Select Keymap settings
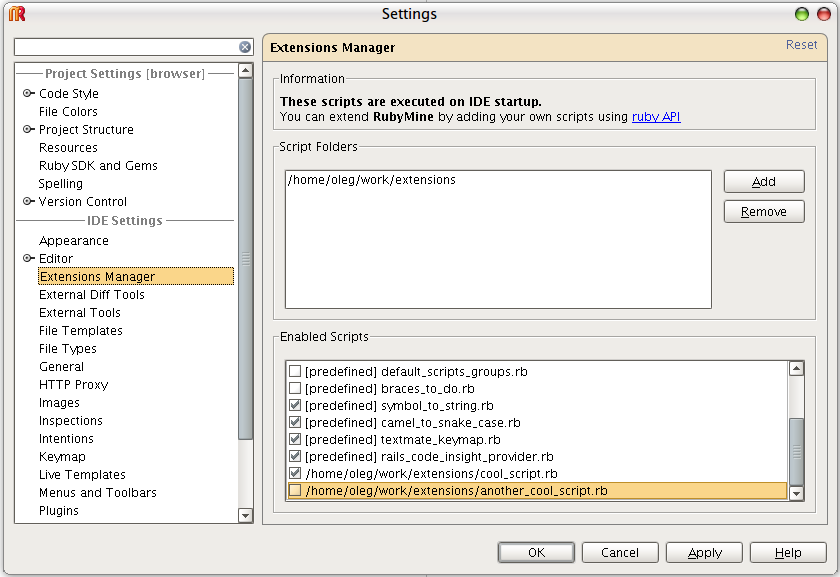Screen dimensions: 840x577 pyautogui.click(x=62, y=456)
